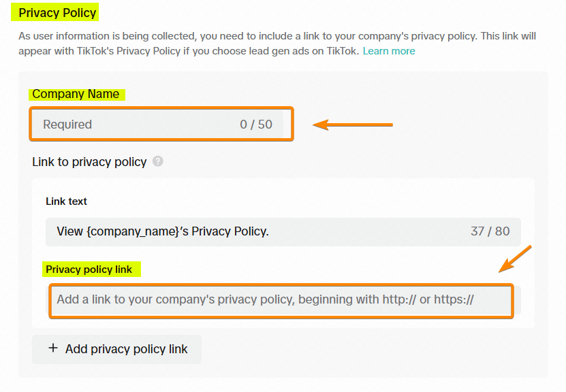566x392 pixels.
Task: Click the plus icon on Add privacy policy link
Action: [x=53, y=348]
